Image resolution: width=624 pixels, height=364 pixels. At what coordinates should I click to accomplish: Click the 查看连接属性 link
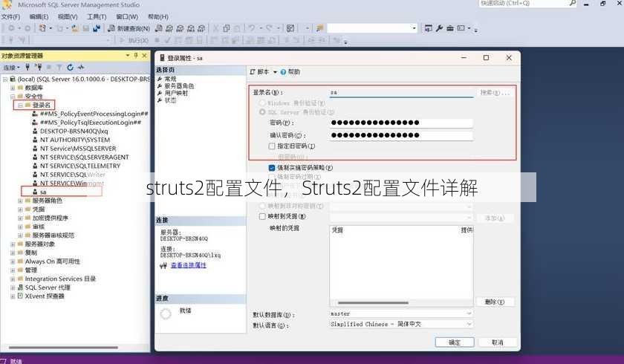[189, 265]
